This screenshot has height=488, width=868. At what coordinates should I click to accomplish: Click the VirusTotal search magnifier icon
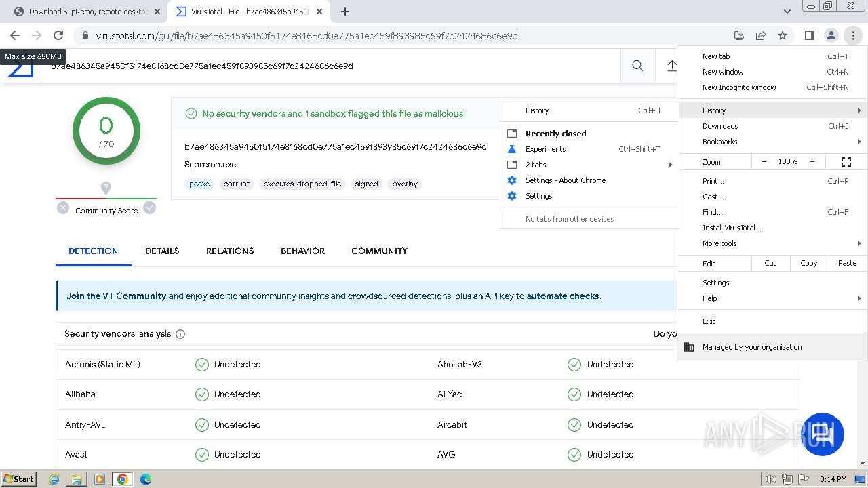[x=637, y=66]
